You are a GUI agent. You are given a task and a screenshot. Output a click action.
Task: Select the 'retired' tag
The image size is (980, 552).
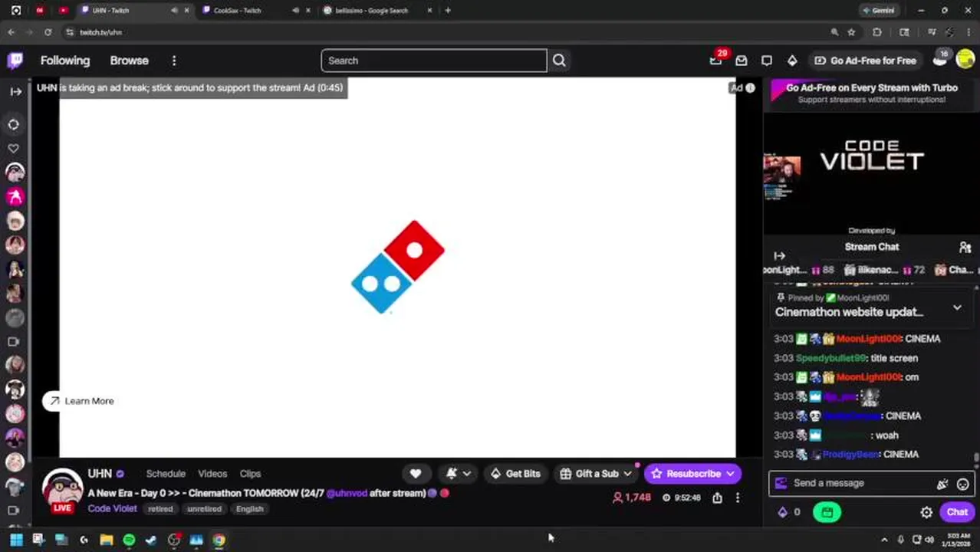tap(160, 509)
